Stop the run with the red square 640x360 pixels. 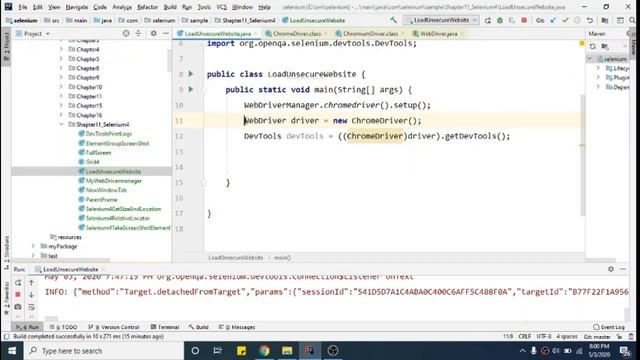[x=524, y=20]
